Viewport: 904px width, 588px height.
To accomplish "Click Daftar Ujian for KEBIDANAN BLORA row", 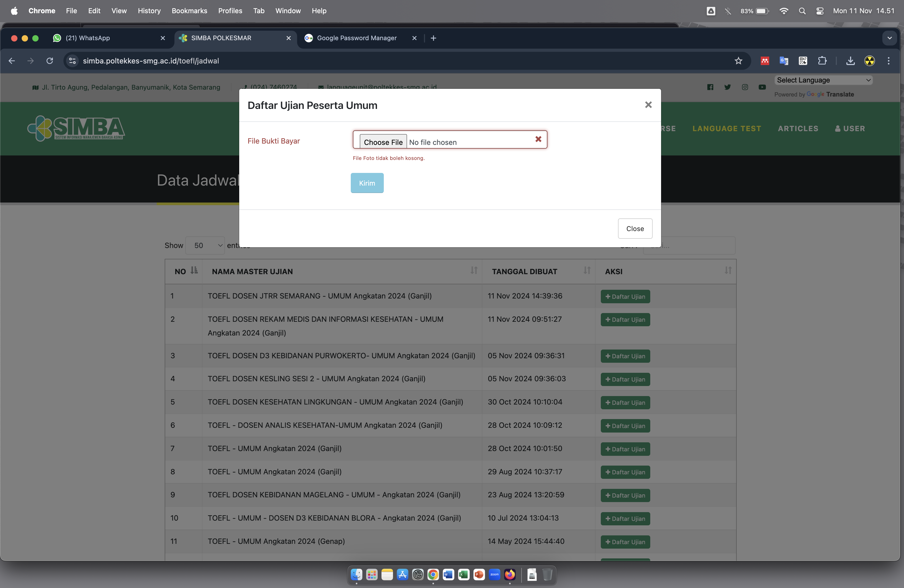I will coord(625,518).
